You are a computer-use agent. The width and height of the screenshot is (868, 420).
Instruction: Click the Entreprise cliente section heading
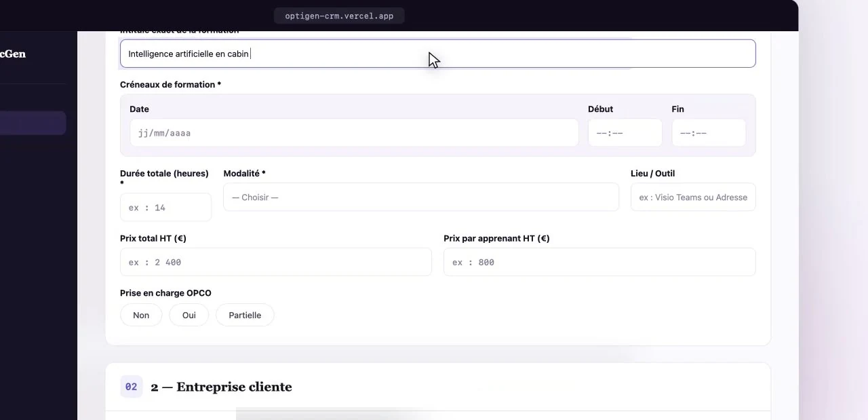pos(221,387)
